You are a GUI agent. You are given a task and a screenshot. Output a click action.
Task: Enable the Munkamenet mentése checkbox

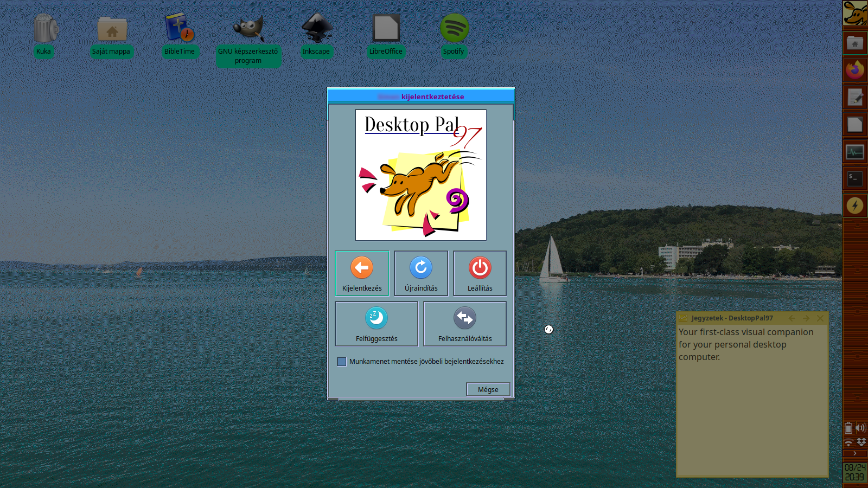tap(342, 362)
